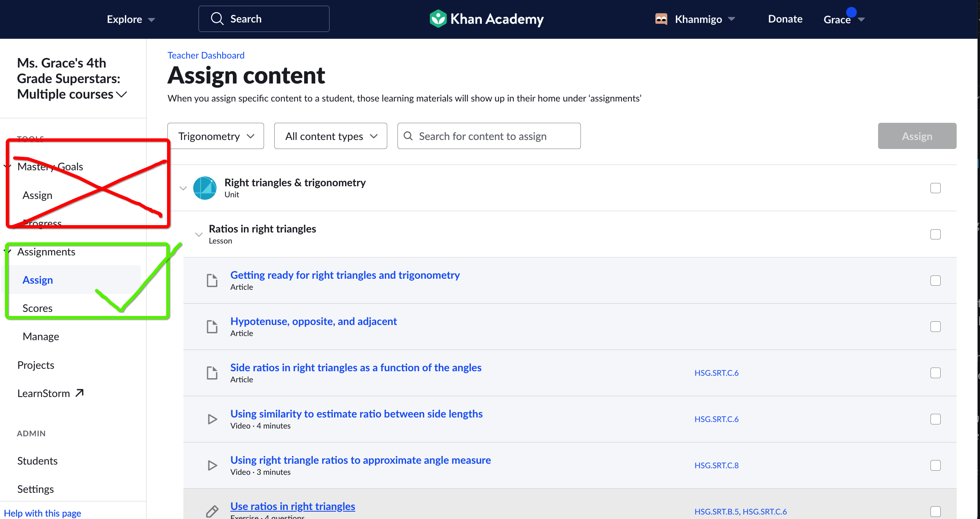Go to Students in the Admin section
The width and height of the screenshot is (980, 519).
pyautogui.click(x=37, y=461)
